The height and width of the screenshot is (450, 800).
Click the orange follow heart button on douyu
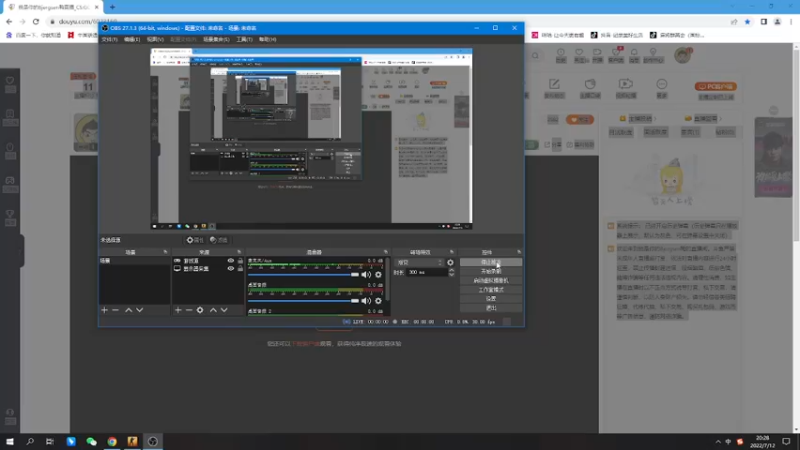(580, 119)
